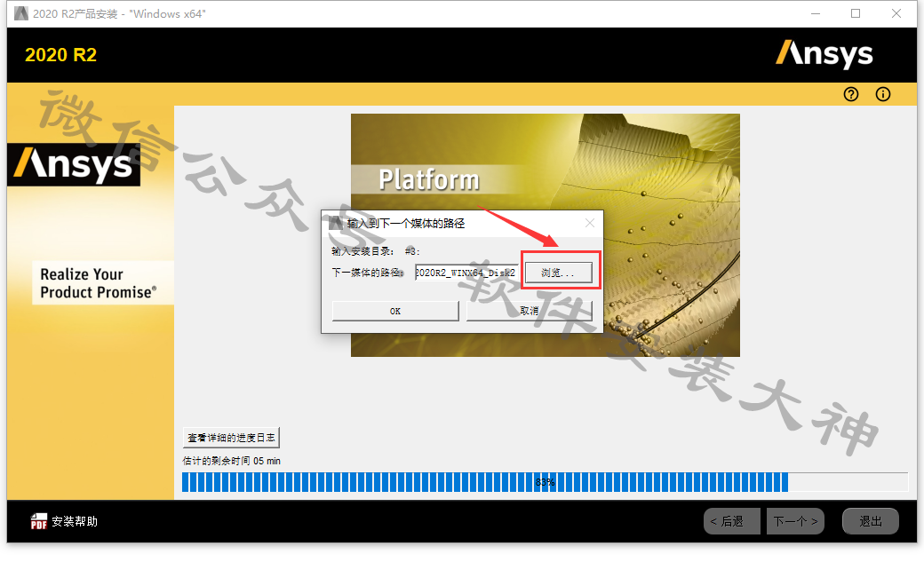This screenshot has height=562, width=924.
Task: Click the Ansys logo in window title bar
Action: [21, 13]
